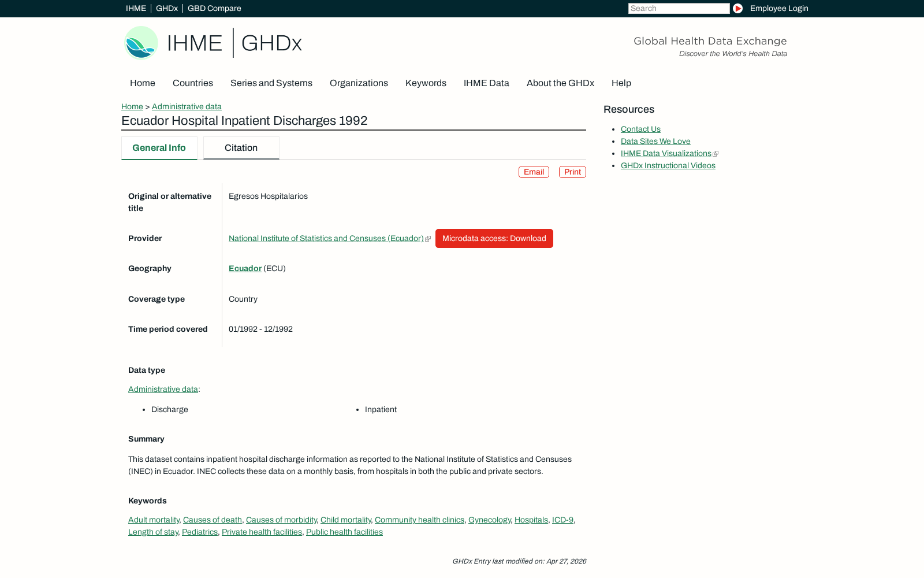924x578 pixels.
Task: Click the Email button
Action: (x=534, y=172)
